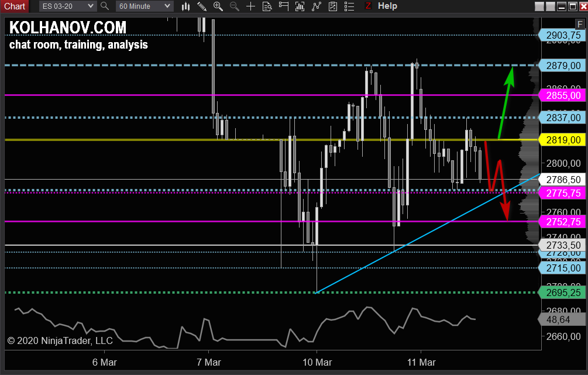The width and height of the screenshot is (588, 375).
Task: Click the zoom in magnifier icon
Action: [x=218, y=6]
